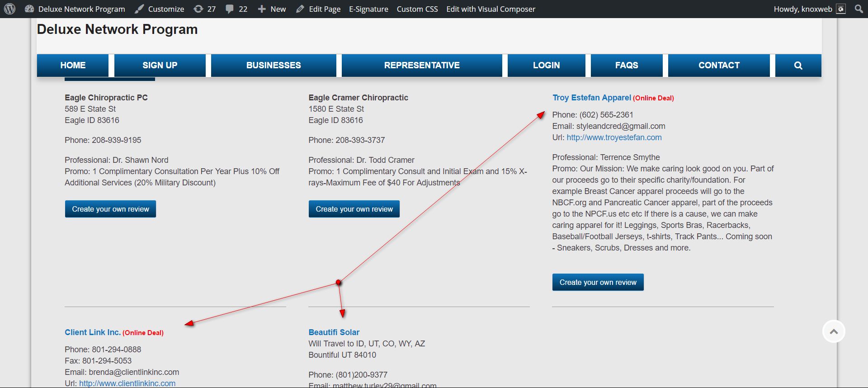Click the email styleandcred@gmail.com
This screenshot has width=868, height=388.
tap(621, 126)
